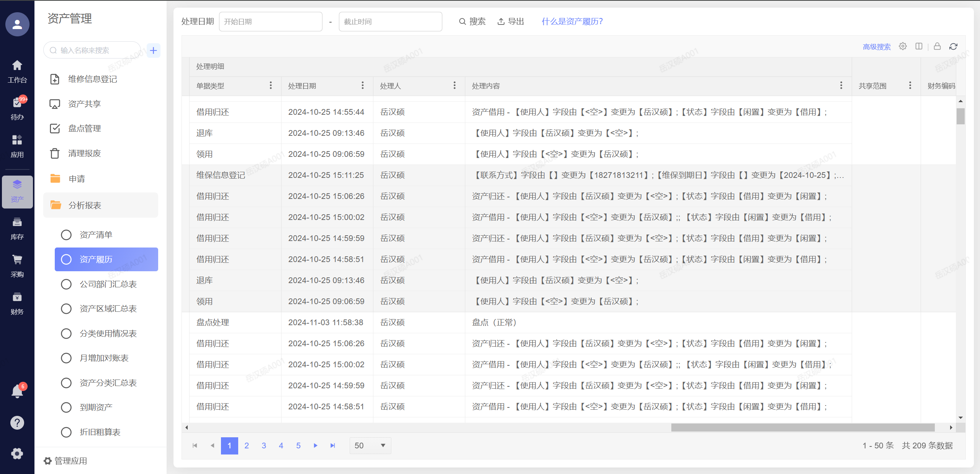This screenshot has height=474, width=980.
Task: Go to page 3
Action: point(264,446)
